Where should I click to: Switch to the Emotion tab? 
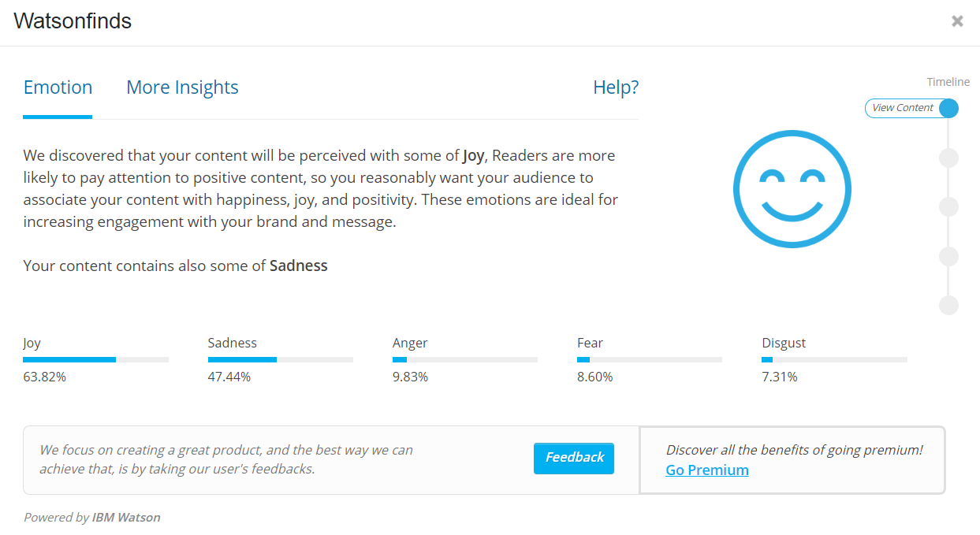point(58,87)
